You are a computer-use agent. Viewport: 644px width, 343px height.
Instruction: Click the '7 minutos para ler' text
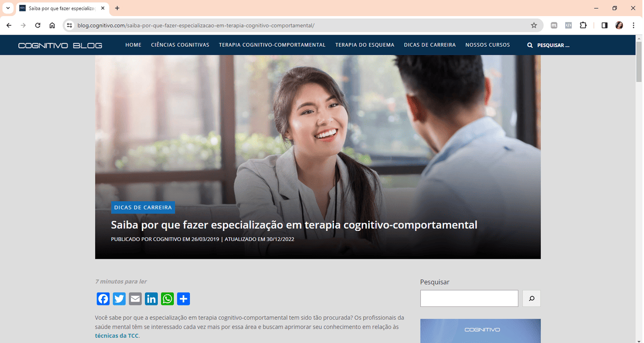point(121,281)
